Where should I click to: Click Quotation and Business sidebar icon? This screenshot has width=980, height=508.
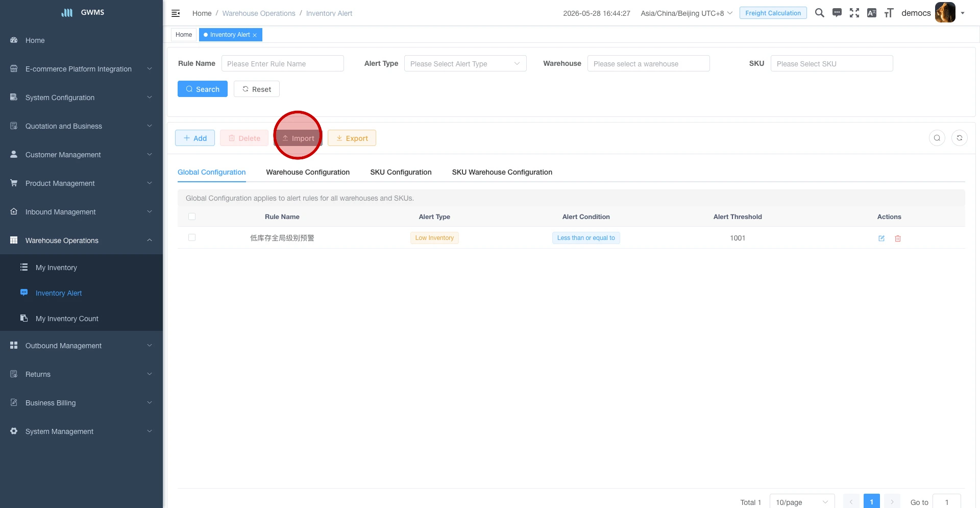(x=14, y=126)
